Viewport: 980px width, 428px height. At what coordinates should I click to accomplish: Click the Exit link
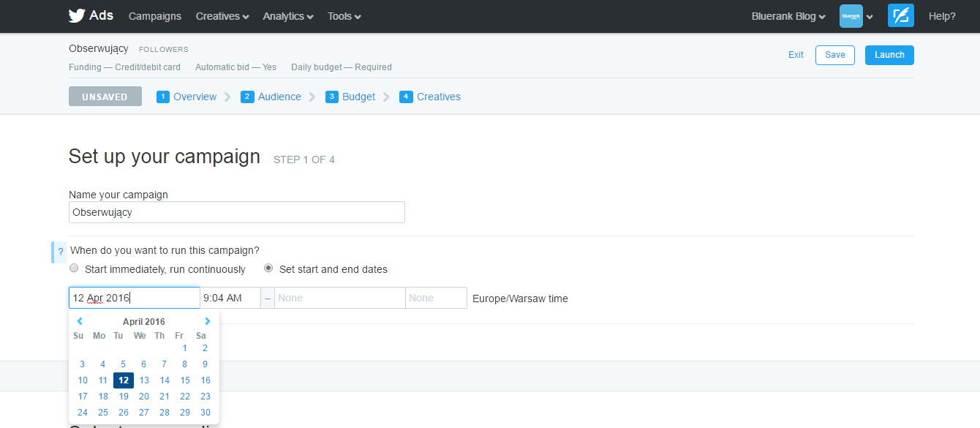pos(796,55)
